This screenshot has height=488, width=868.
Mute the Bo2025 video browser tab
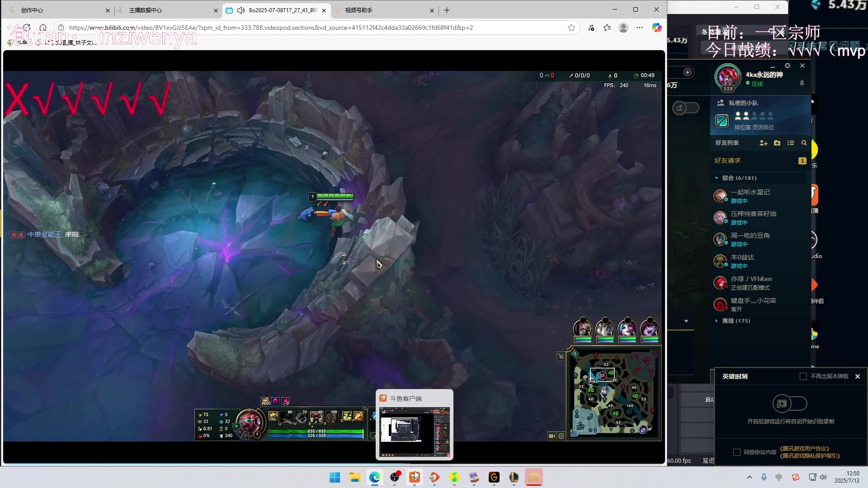coord(241,10)
